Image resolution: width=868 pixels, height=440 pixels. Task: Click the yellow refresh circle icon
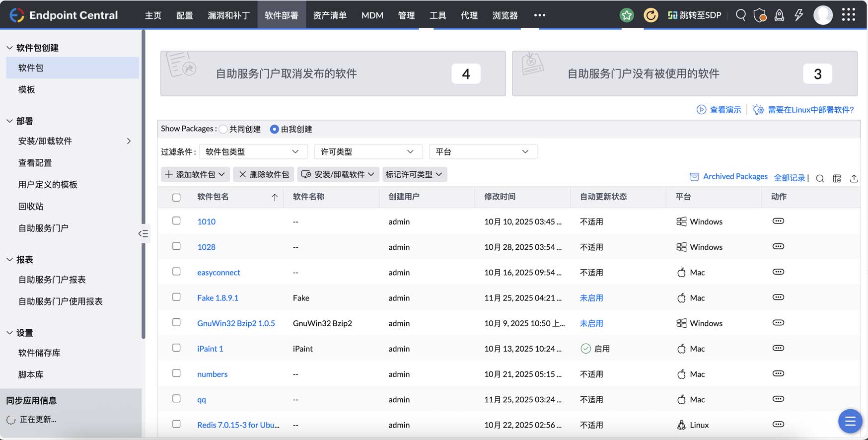click(651, 15)
